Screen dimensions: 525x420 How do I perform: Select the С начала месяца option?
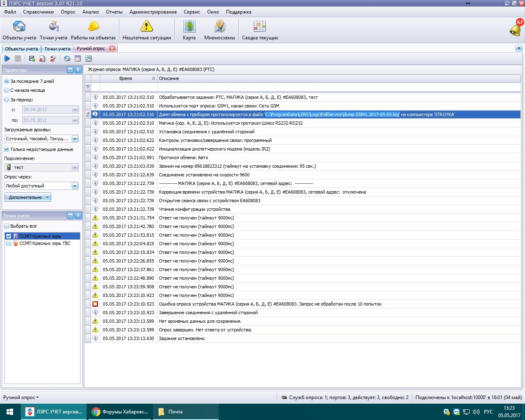25,90
